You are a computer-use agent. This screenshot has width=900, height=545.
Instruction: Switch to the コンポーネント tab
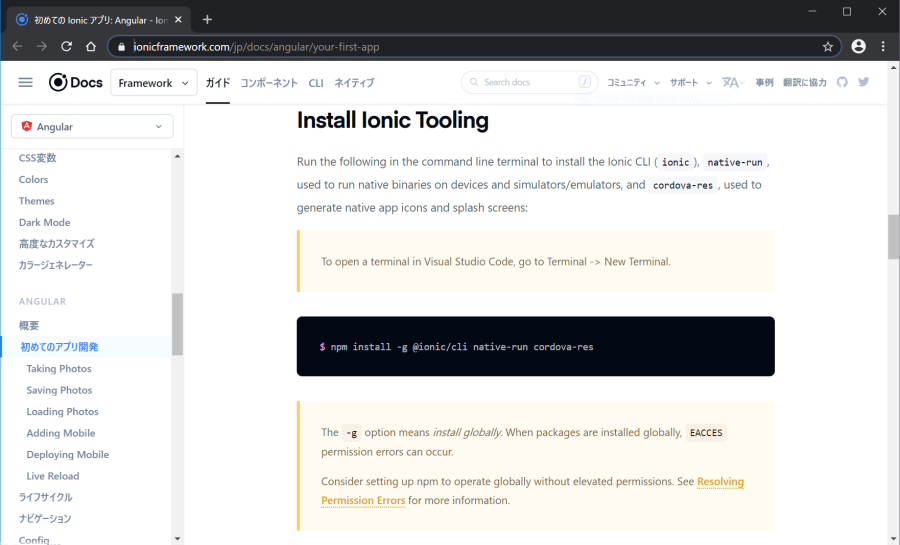tap(269, 83)
